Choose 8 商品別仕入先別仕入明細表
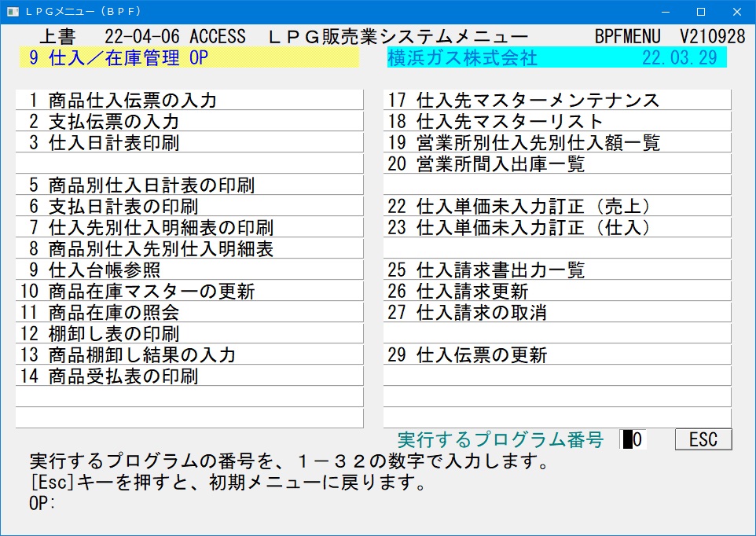 [x=189, y=248]
